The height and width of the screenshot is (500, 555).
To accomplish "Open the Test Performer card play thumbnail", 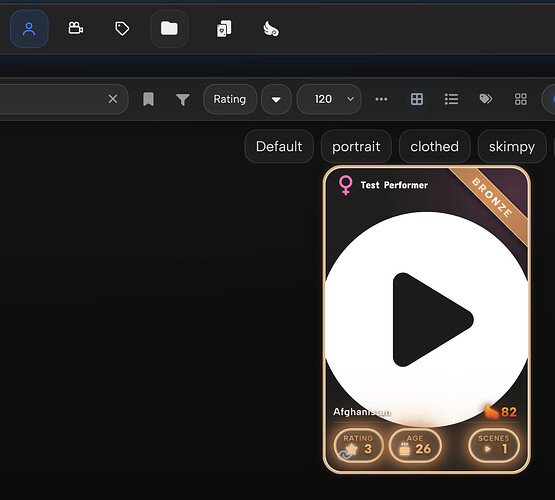I will (x=427, y=319).
